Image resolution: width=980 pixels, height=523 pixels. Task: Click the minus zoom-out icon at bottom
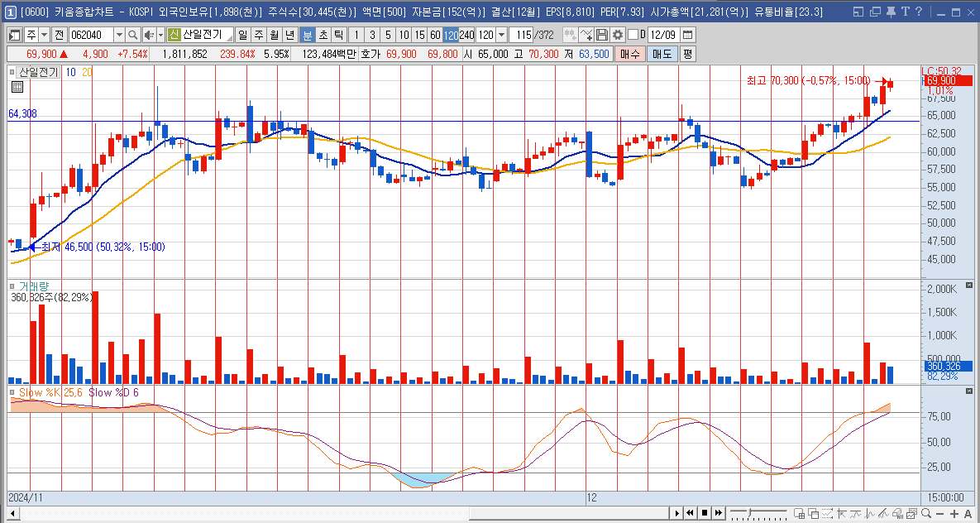tap(940, 514)
